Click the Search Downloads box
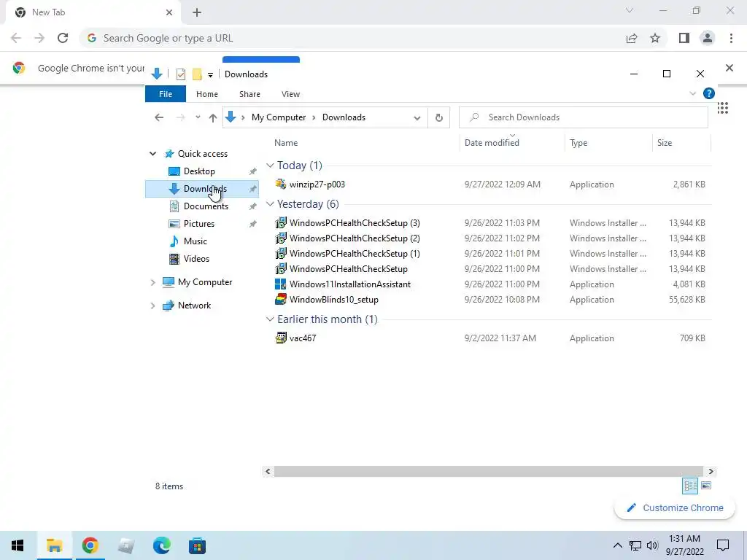Image resolution: width=747 pixels, height=560 pixels. (583, 117)
